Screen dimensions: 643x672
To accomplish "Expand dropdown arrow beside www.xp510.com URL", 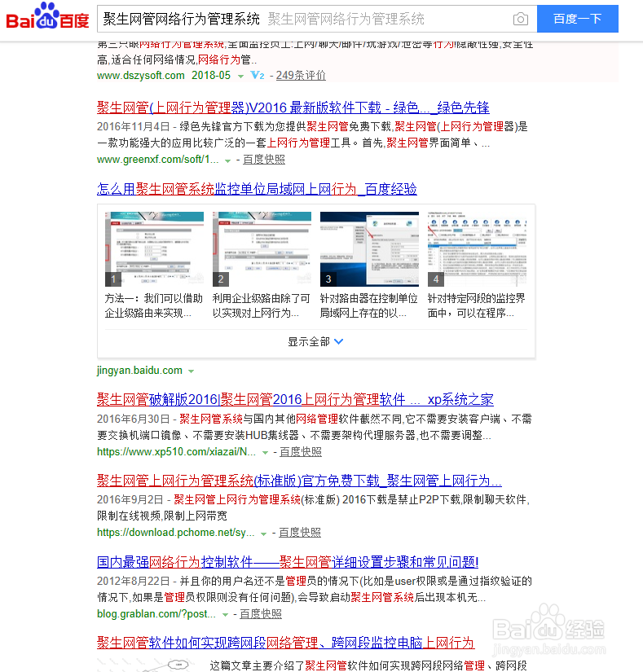I will [x=266, y=453].
